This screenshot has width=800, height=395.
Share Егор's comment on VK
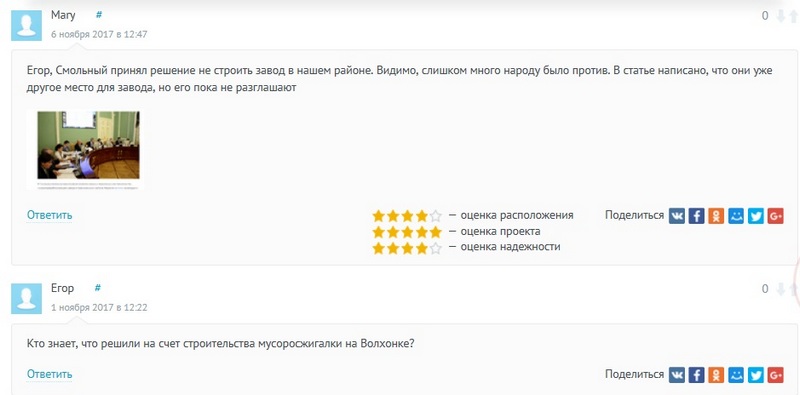coord(677,375)
